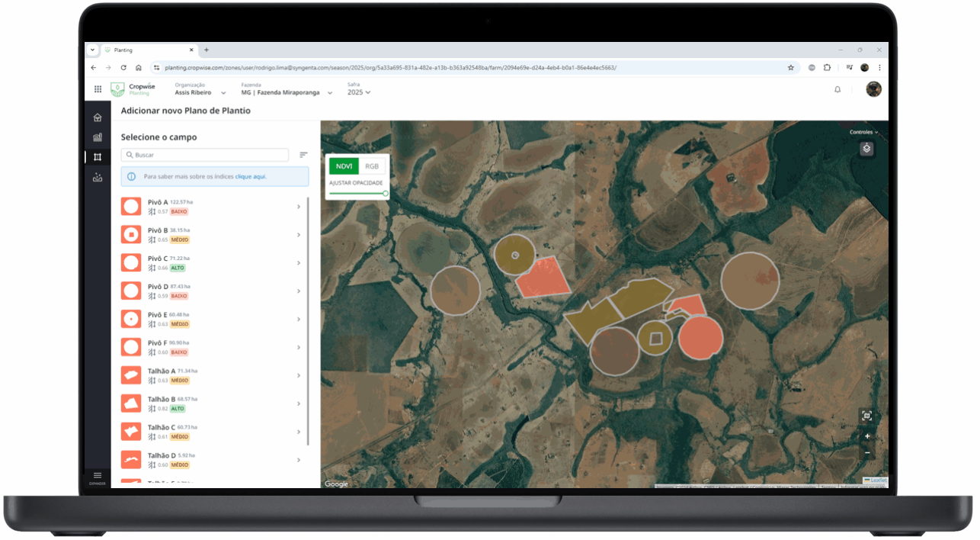Expand the Controles map menu
Image resolution: width=980 pixels, height=540 pixels.
863,133
